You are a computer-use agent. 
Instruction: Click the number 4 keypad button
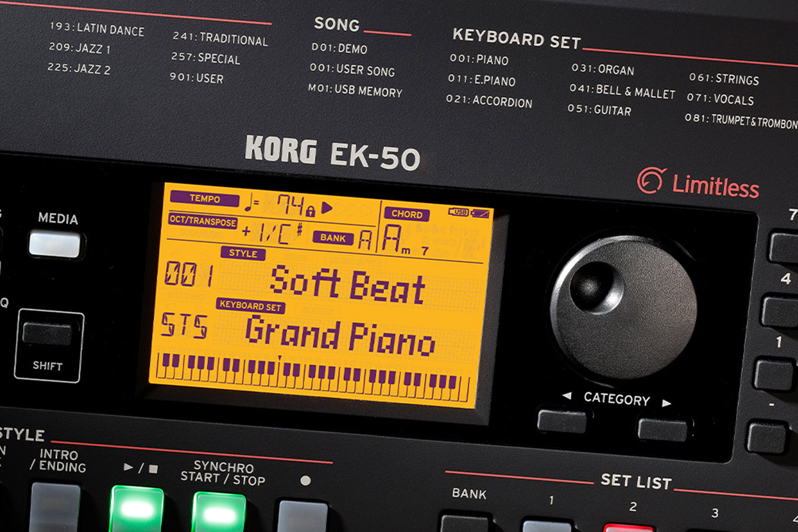click(781, 312)
